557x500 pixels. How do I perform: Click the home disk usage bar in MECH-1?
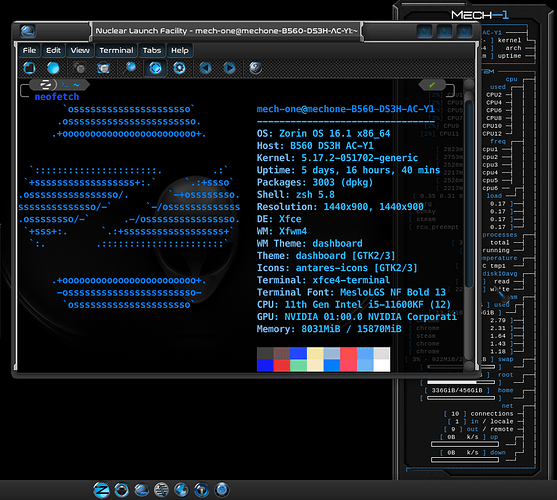coord(461,398)
